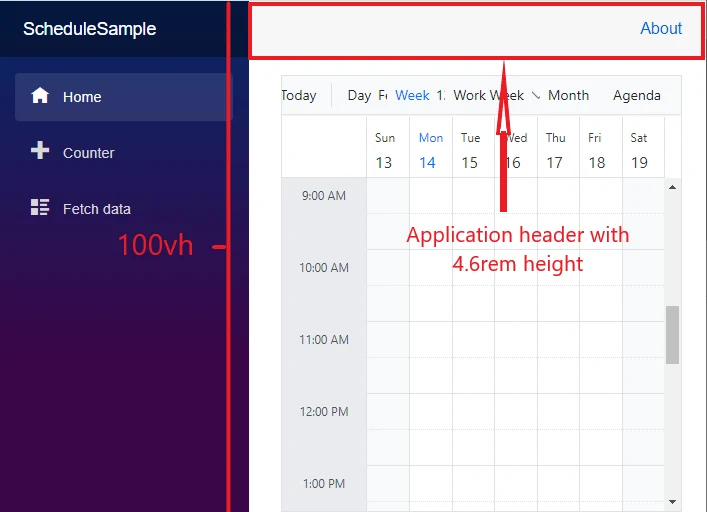Click the ScheduleSample brand title
707x512 pixels.
90,29
